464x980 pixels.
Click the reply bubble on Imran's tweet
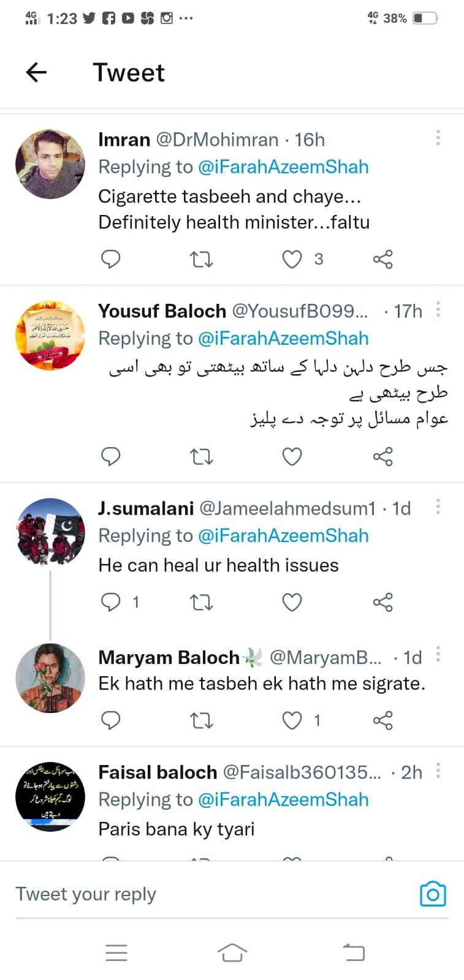point(111,259)
